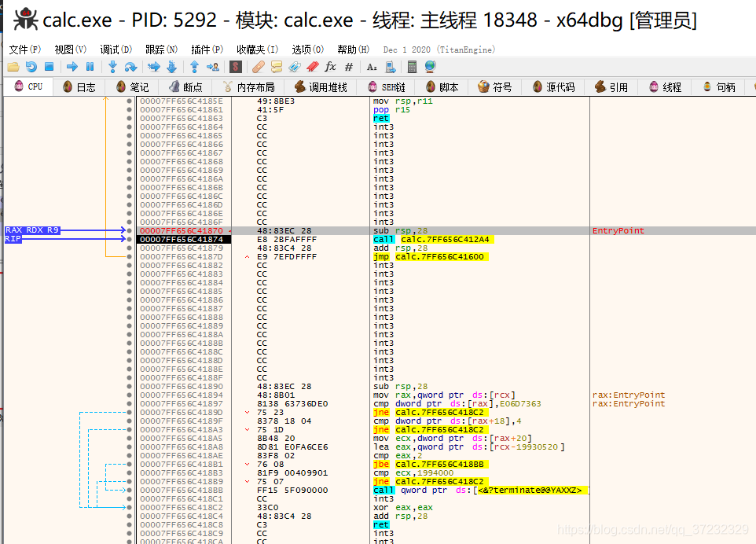Click the Run to user code icon
The width and height of the screenshot is (756, 544).
pos(213,67)
